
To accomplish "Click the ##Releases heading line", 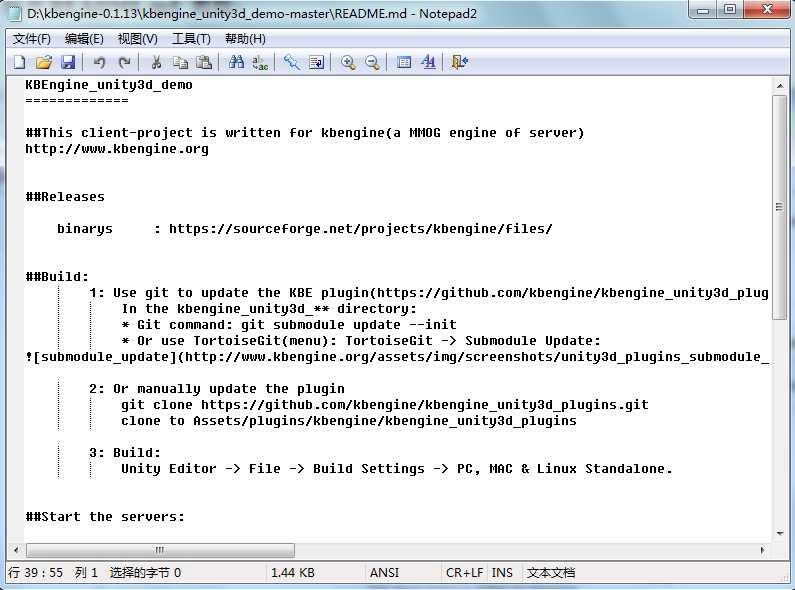I will pyautogui.click(x=65, y=197).
